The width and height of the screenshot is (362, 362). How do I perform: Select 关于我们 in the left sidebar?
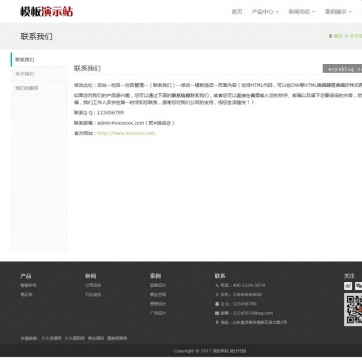[x=39, y=74]
